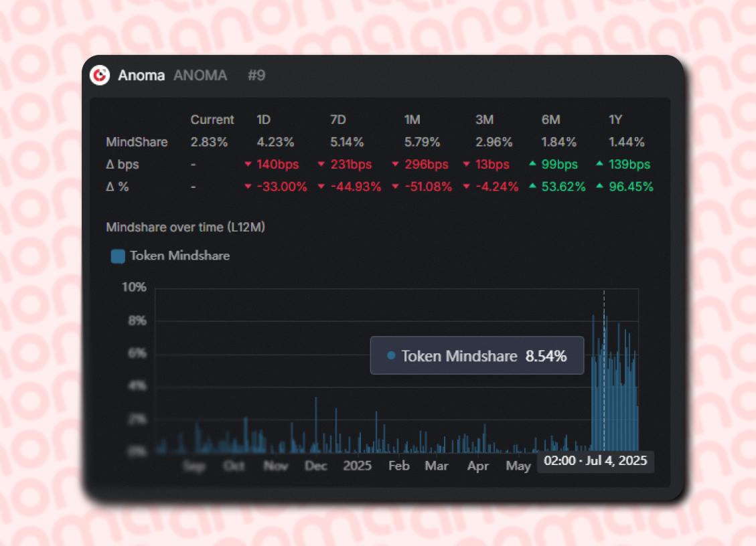Image resolution: width=756 pixels, height=546 pixels.
Task: Select the Current column header
Action: coord(212,120)
